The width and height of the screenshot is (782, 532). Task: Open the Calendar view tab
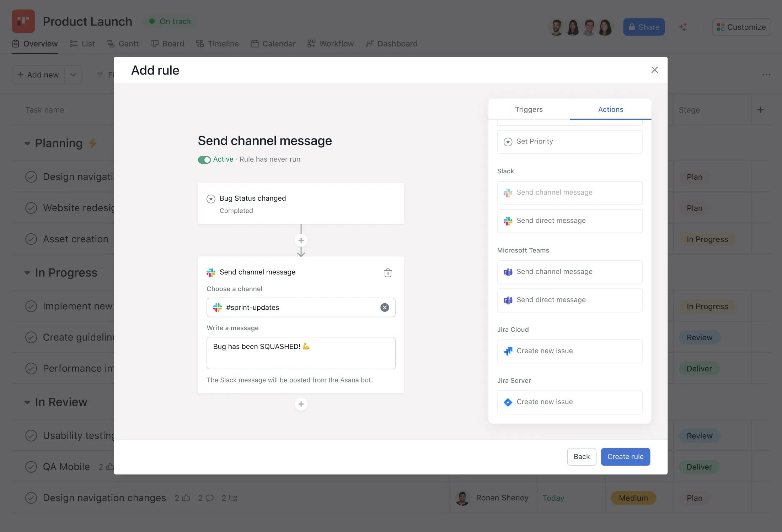click(x=273, y=44)
